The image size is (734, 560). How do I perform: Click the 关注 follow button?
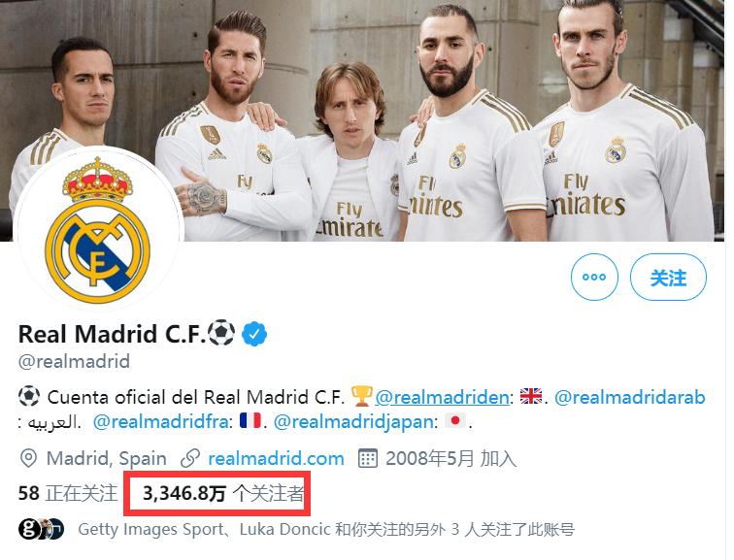[x=668, y=277]
